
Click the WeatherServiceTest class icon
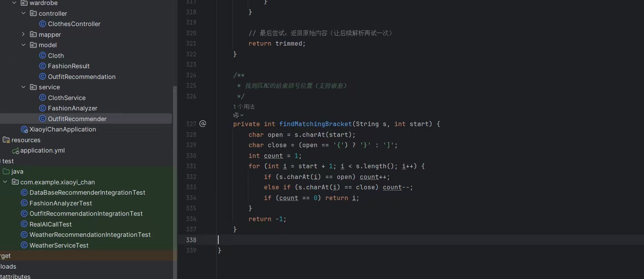click(x=24, y=245)
